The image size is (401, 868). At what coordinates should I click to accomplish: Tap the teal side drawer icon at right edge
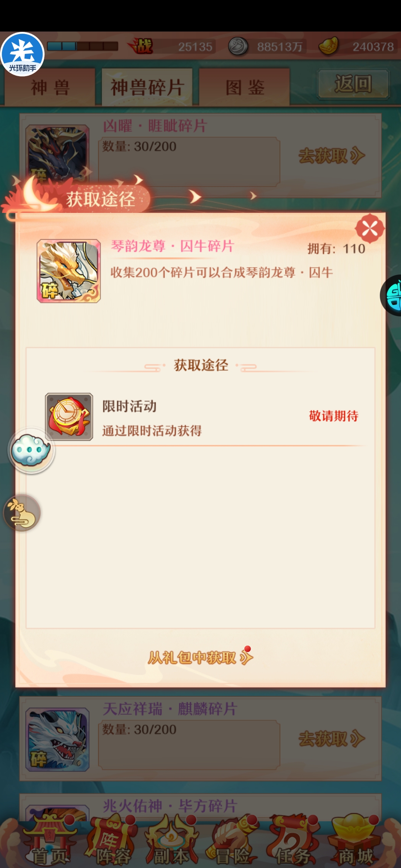[x=391, y=295]
